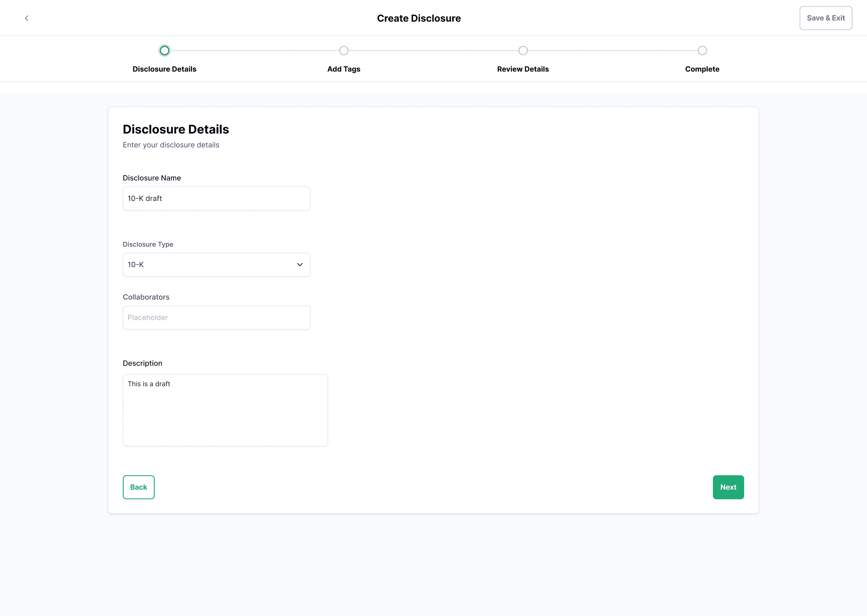Screen dimensions: 867x616
Task: Click the back arrow in header
Action: [x=26, y=18]
